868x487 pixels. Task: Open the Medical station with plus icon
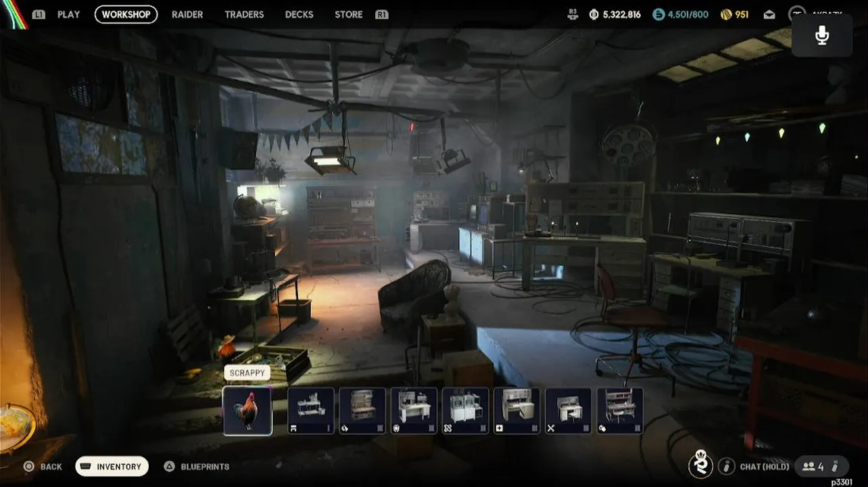(516, 411)
